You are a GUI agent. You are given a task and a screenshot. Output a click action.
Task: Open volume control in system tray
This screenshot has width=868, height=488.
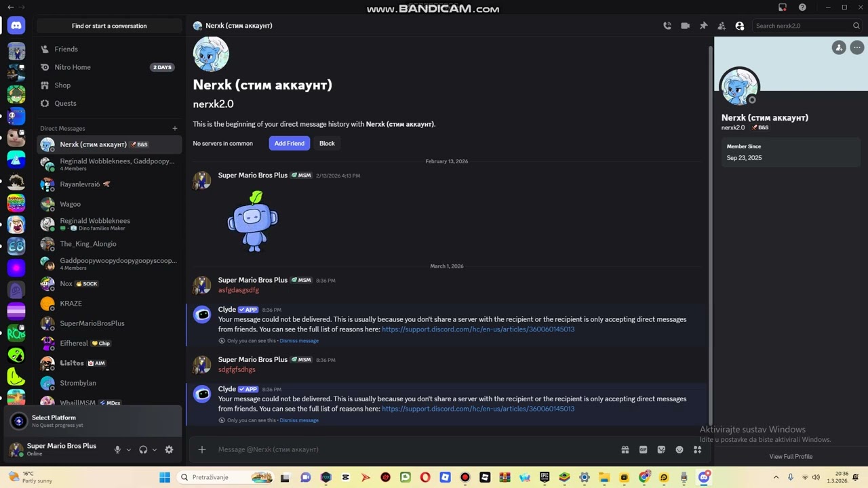pyautogui.click(x=816, y=477)
